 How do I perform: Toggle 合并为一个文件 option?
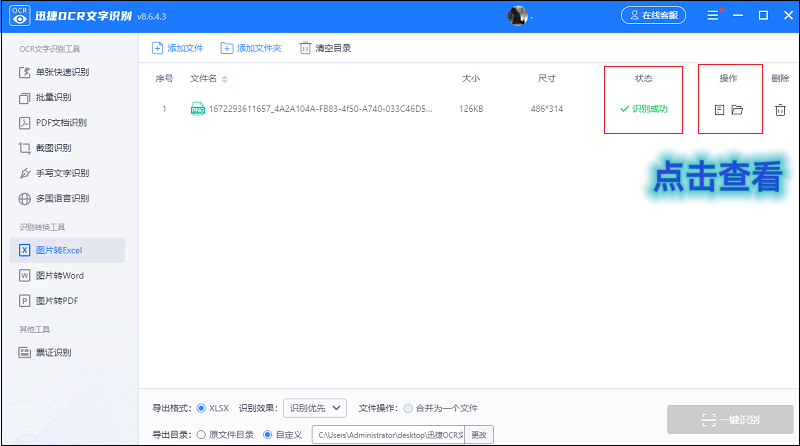click(x=408, y=408)
